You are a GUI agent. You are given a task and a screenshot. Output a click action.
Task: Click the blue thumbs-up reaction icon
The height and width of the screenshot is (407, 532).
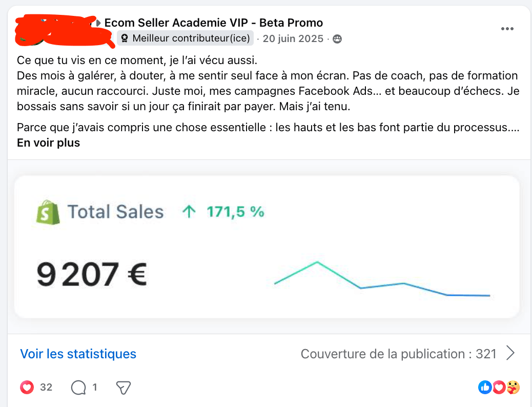coord(485,388)
